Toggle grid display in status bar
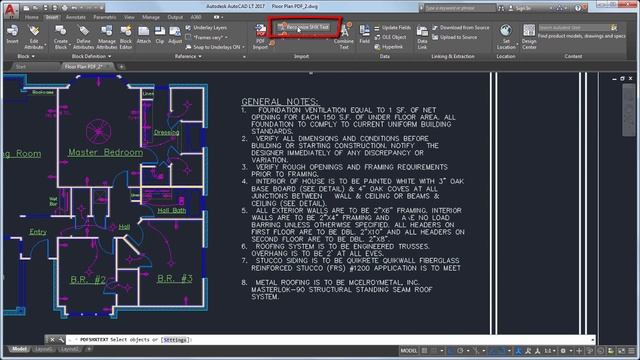Image resolution: width=640 pixels, height=360 pixels. click(x=424, y=351)
